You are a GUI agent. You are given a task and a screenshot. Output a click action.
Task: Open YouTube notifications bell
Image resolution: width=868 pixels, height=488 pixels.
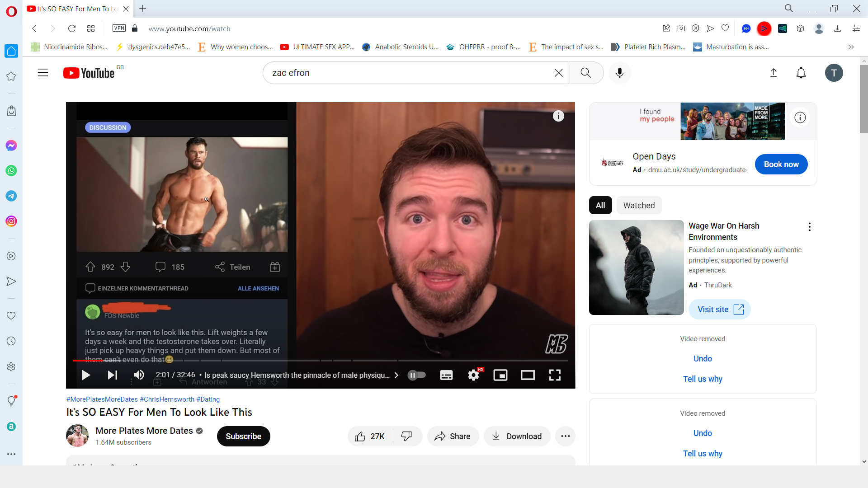[801, 73]
